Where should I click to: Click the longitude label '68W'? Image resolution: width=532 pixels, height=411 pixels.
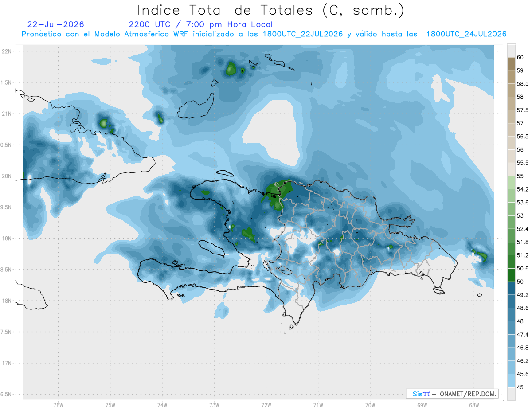(473, 405)
